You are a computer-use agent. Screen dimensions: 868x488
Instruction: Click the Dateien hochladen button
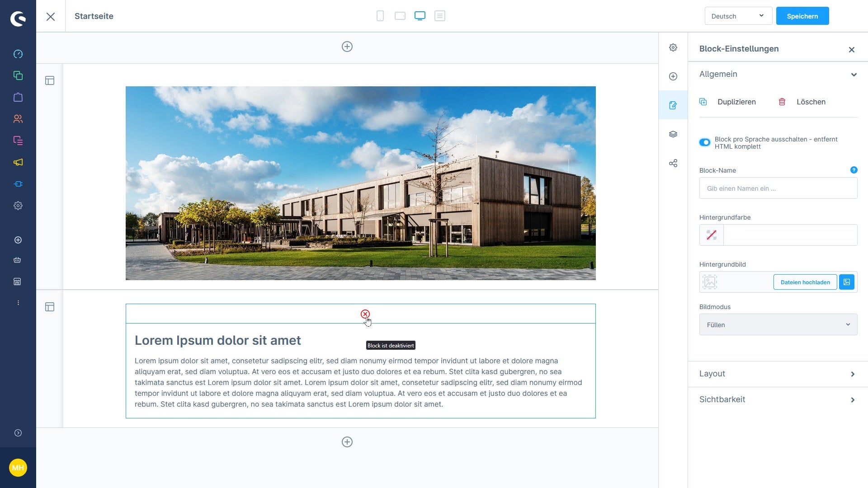pos(805,282)
